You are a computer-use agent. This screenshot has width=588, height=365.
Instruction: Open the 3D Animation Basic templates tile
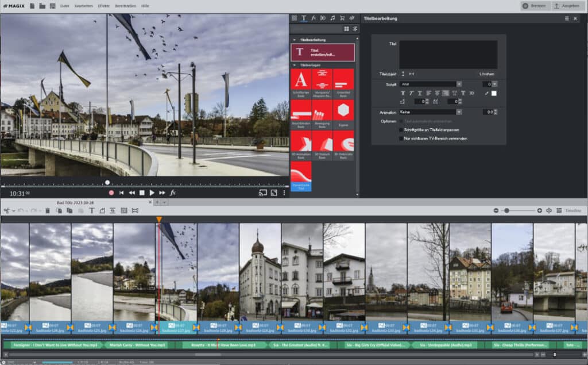[x=301, y=145]
